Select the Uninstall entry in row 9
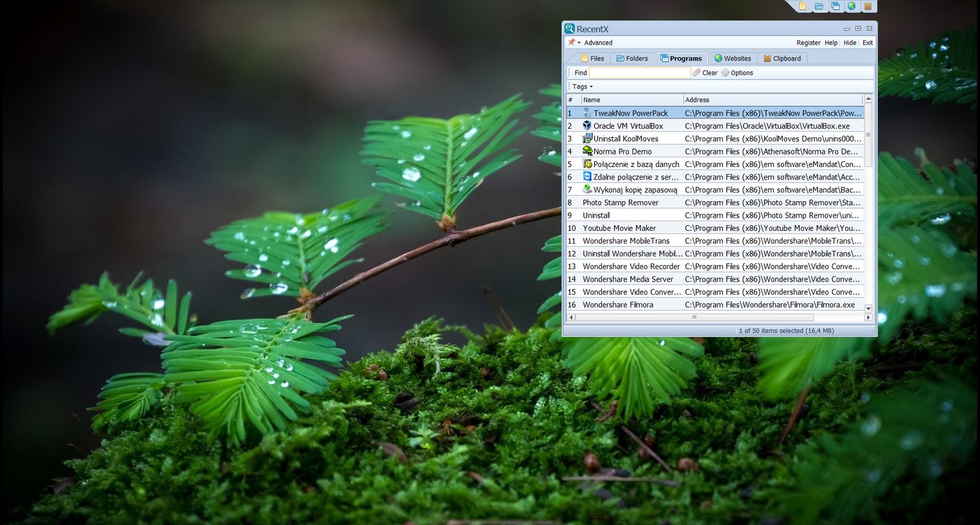Screen dimensions: 980x525 pos(715,215)
